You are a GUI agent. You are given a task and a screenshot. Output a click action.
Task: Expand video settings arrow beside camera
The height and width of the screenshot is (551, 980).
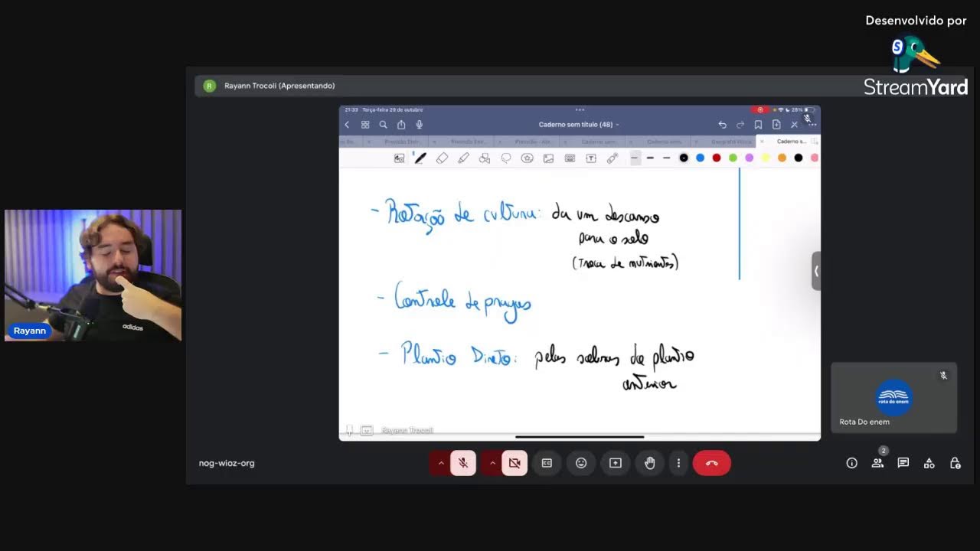pyautogui.click(x=492, y=463)
